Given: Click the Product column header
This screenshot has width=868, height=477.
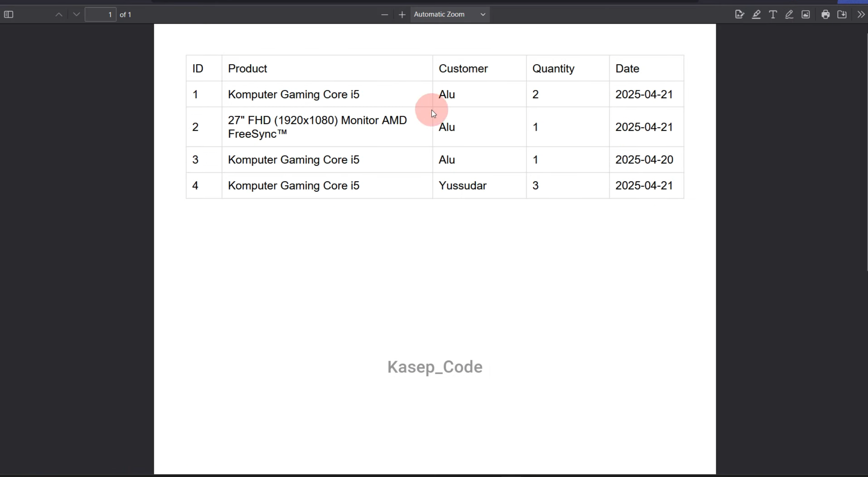Looking at the screenshot, I should [248, 69].
